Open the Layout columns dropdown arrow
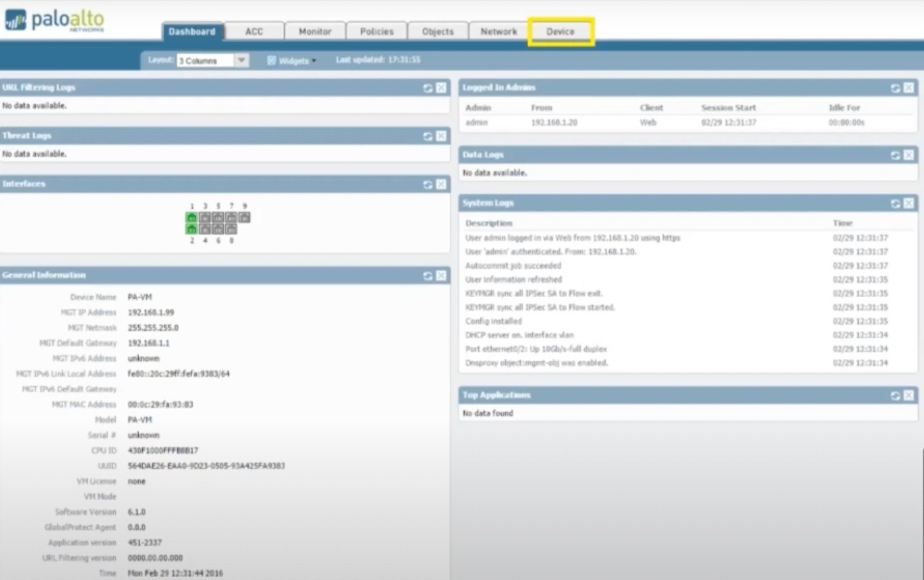Viewport: 924px width, 580px height. pyautogui.click(x=241, y=60)
